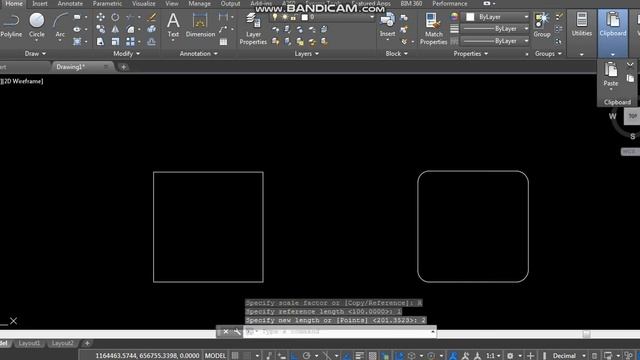Click the Stretch tool icon

100,42
